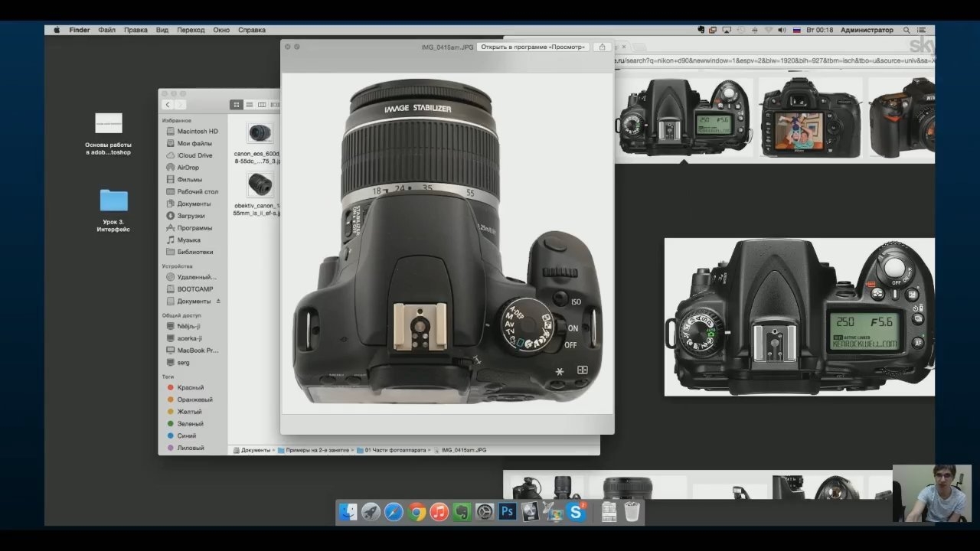The width and height of the screenshot is (980, 551).
Task: Click 'Открыть в программе «Просмотр»' button
Action: [x=533, y=47]
